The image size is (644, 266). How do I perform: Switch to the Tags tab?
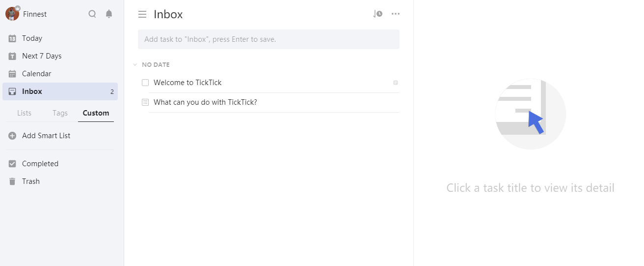(60, 113)
